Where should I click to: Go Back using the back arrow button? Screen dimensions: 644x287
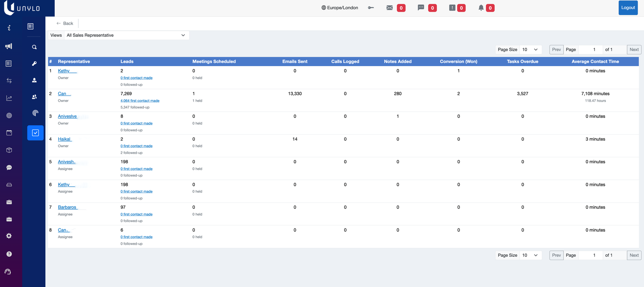pos(65,23)
